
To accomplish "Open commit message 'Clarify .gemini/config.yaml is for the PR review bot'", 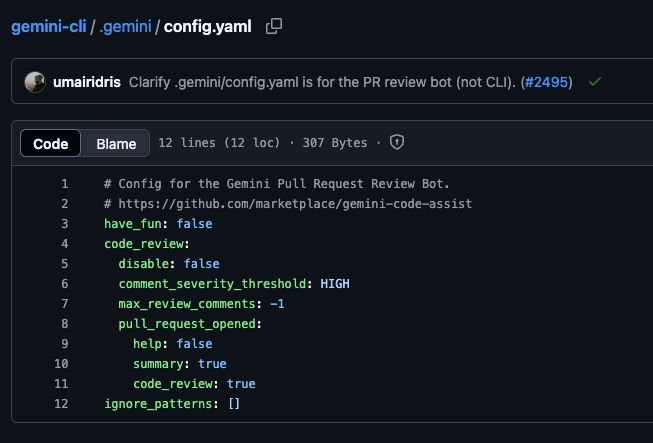I will pos(322,82).
